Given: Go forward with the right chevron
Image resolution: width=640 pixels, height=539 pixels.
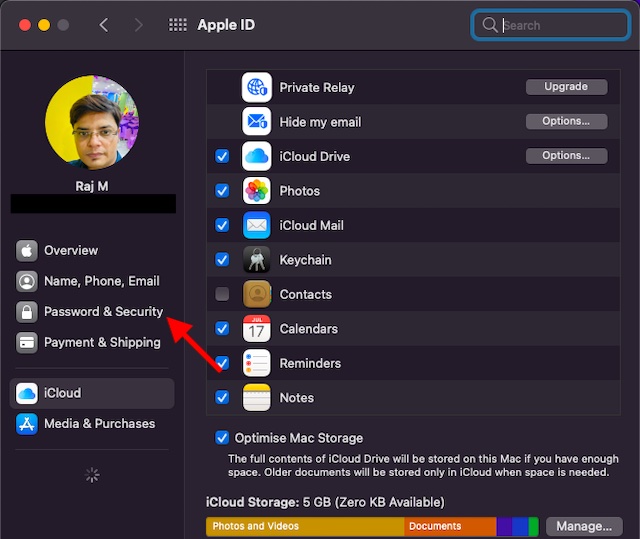Looking at the screenshot, I should 139,25.
